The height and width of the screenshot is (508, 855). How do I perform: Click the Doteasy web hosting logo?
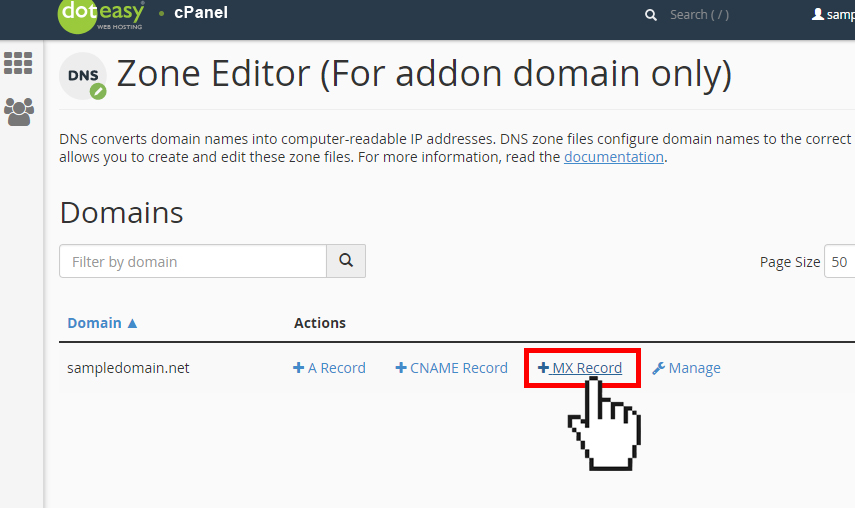pos(101,16)
